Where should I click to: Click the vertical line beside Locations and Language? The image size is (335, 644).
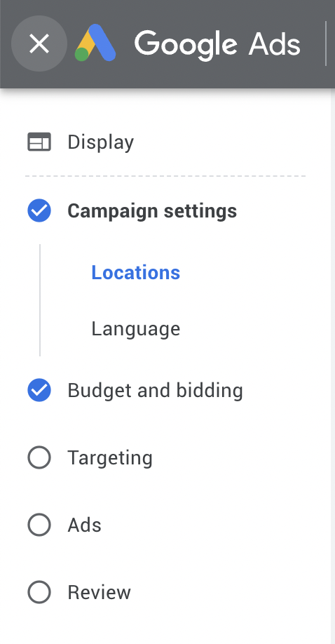pyautogui.click(x=40, y=300)
